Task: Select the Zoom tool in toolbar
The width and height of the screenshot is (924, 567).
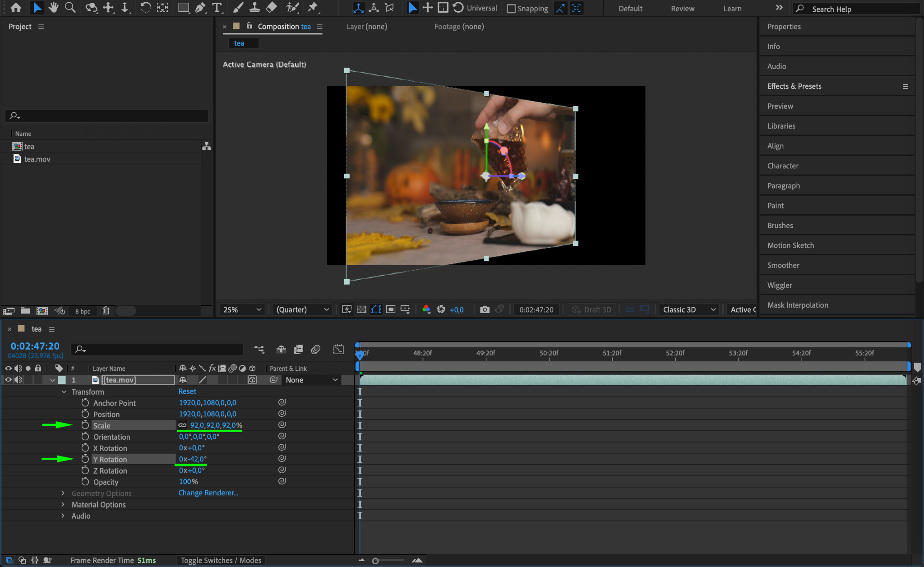Action: tap(70, 8)
